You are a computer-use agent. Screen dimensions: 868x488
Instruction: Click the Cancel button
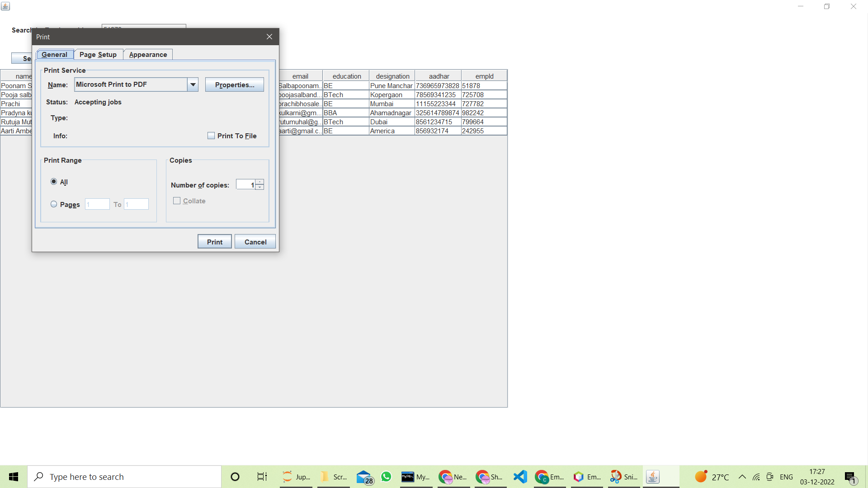tap(255, 242)
